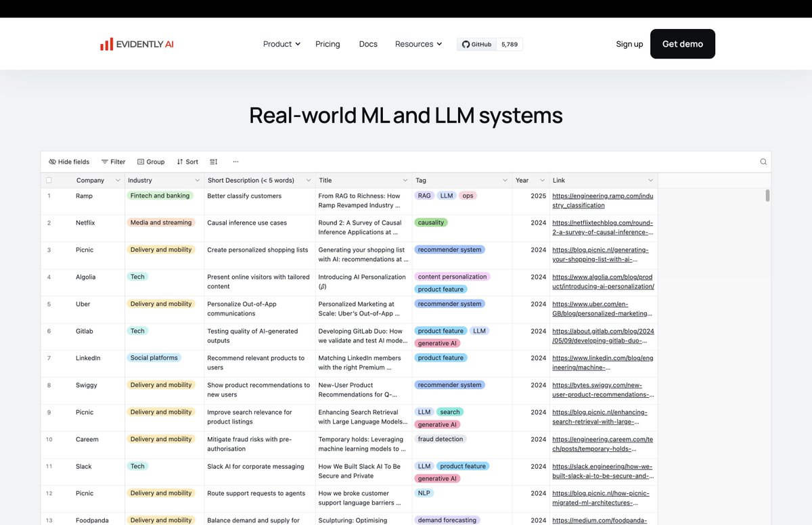Click the Sort arrows icon
The width and height of the screenshot is (812, 525).
180,162
